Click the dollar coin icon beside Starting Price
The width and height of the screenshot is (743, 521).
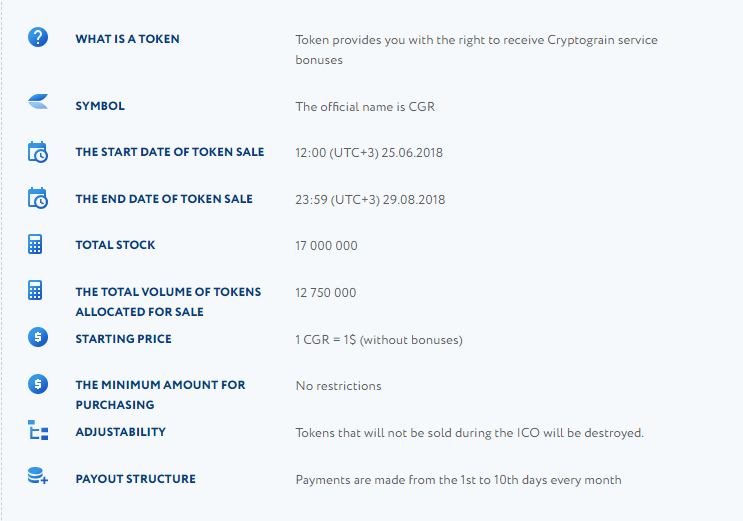click(x=38, y=337)
